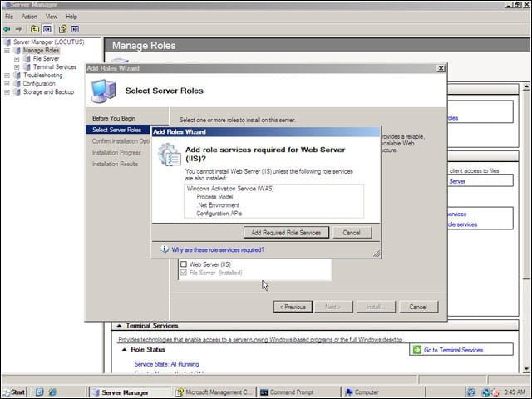Expand the File Server tree node
This screenshot has width=532, height=399.
pyautogui.click(x=17, y=59)
